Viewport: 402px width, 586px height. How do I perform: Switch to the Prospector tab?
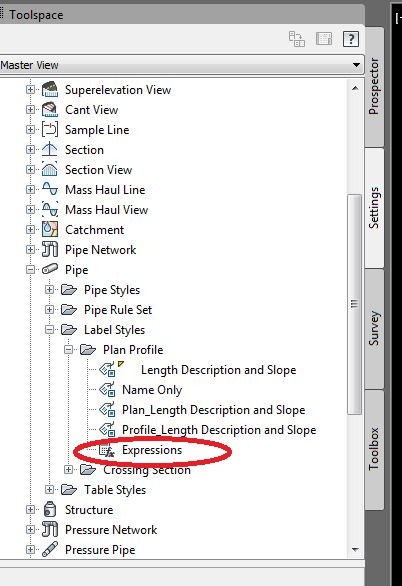click(x=374, y=86)
